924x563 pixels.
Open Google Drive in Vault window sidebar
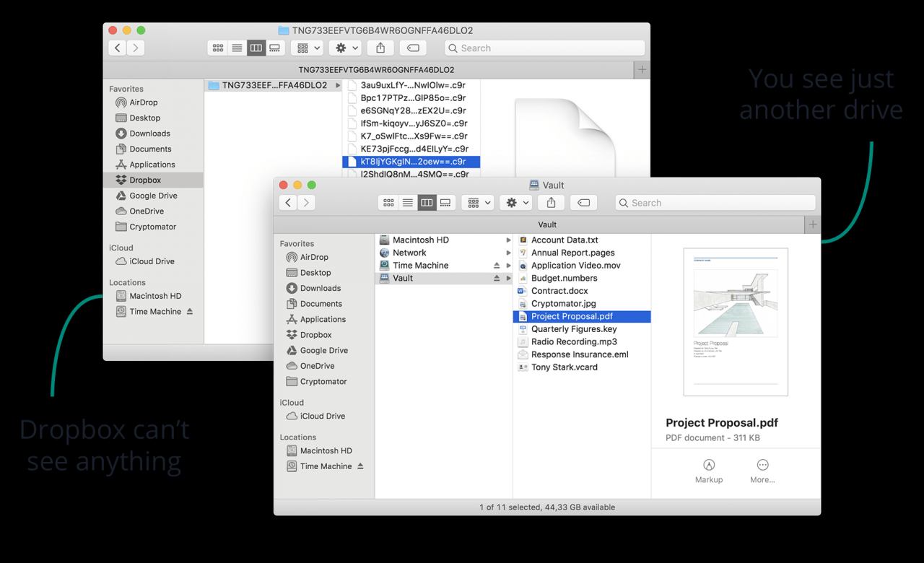(x=324, y=350)
